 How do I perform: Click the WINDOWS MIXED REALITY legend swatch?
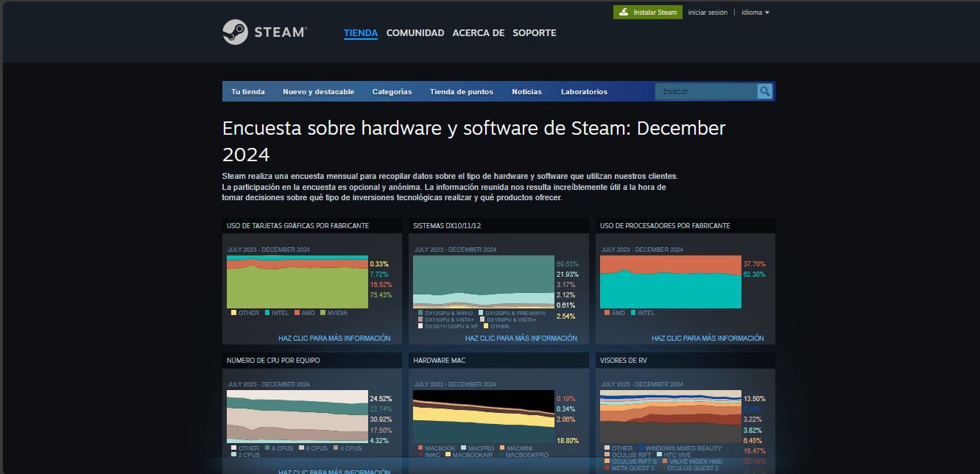(641, 448)
